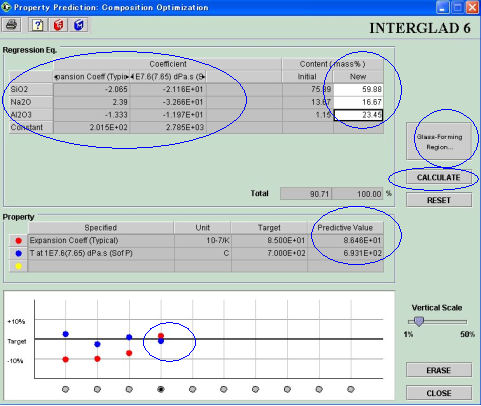Select the first radio button below the chart

pos(66,389)
